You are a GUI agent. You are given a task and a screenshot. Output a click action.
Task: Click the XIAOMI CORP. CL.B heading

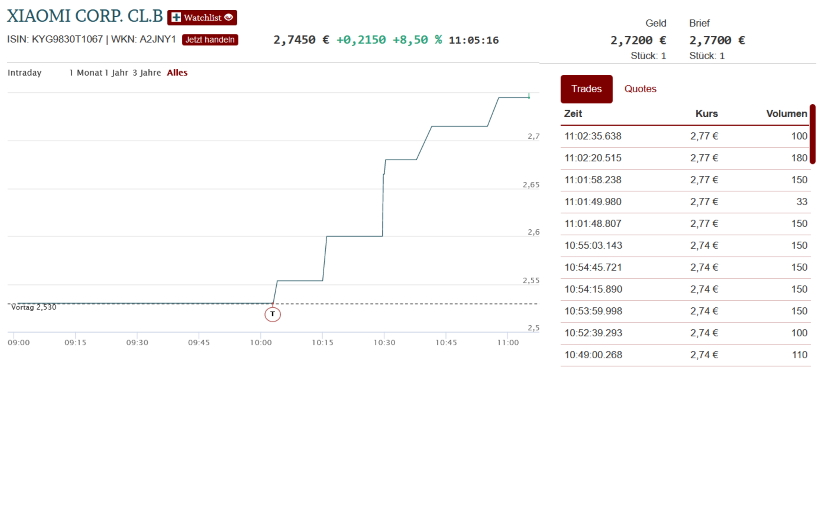pyautogui.click(x=85, y=16)
